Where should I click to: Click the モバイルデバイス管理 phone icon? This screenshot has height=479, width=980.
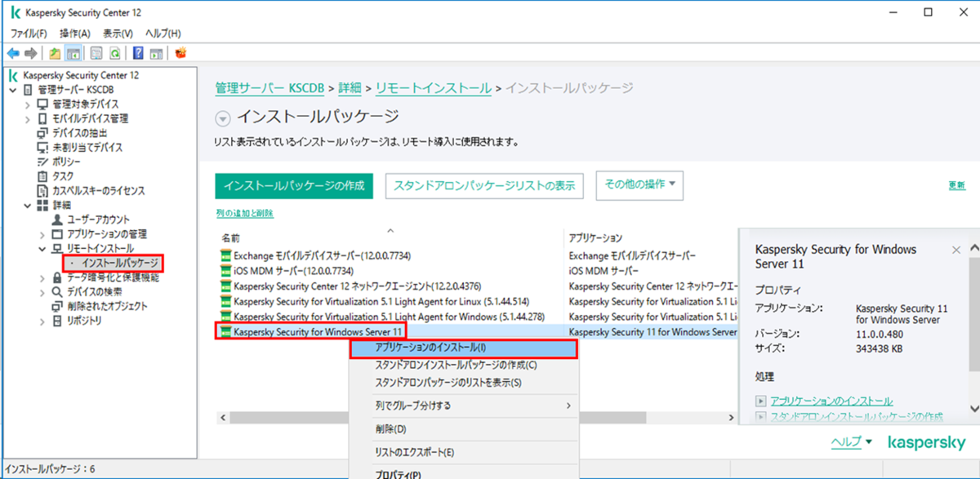(x=43, y=118)
